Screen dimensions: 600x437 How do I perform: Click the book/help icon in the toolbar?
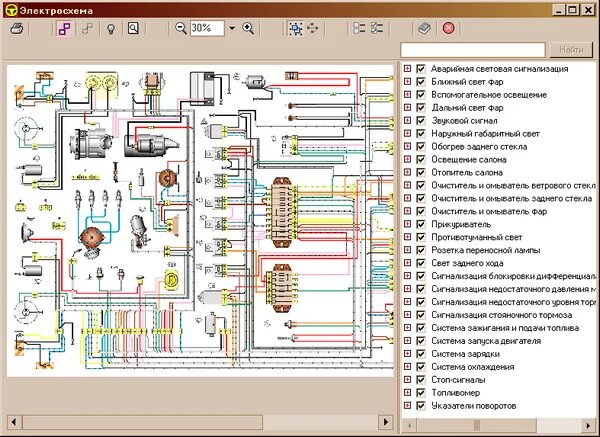pyautogui.click(x=424, y=28)
